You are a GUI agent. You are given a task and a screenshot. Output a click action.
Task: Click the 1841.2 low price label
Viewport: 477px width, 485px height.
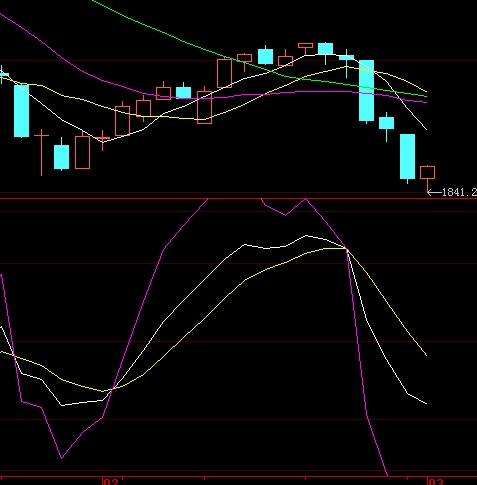pyautogui.click(x=459, y=192)
